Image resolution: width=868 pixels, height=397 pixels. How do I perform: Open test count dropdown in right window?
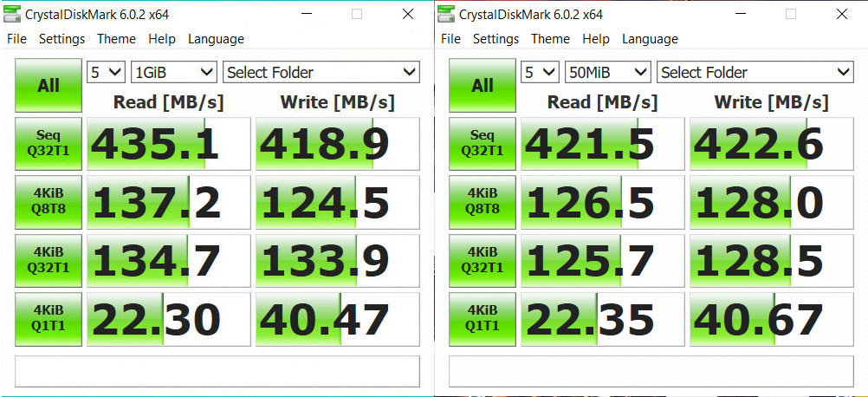tap(540, 72)
